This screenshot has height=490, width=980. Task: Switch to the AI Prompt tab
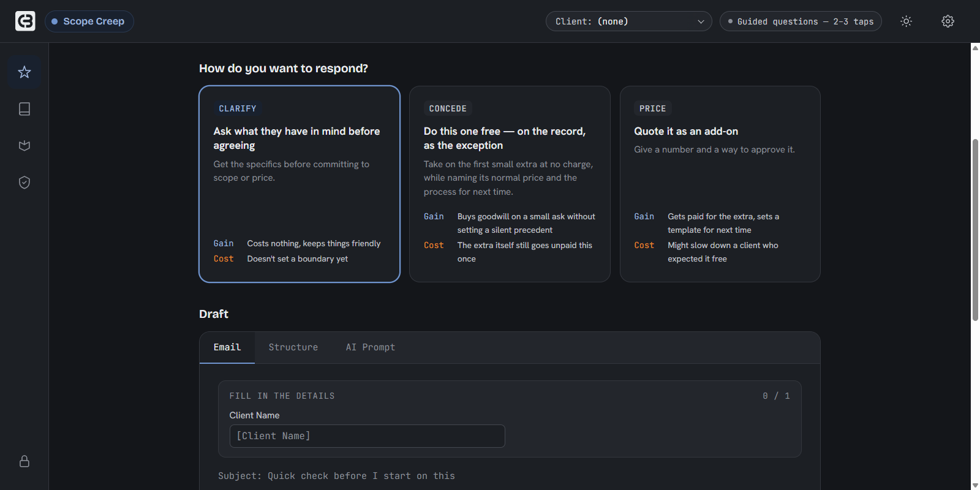(371, 347)
